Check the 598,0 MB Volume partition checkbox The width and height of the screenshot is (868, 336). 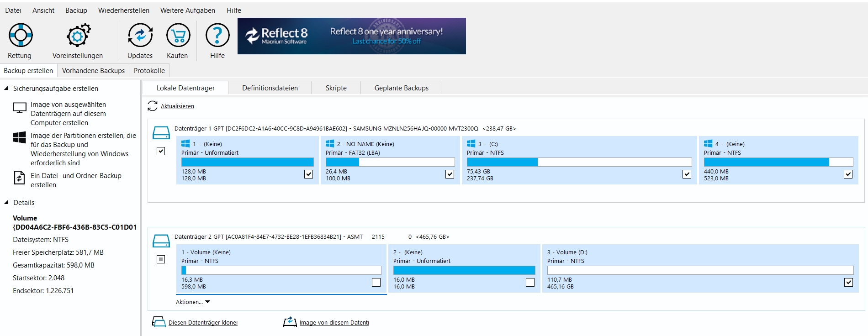(x=376, y=282)
